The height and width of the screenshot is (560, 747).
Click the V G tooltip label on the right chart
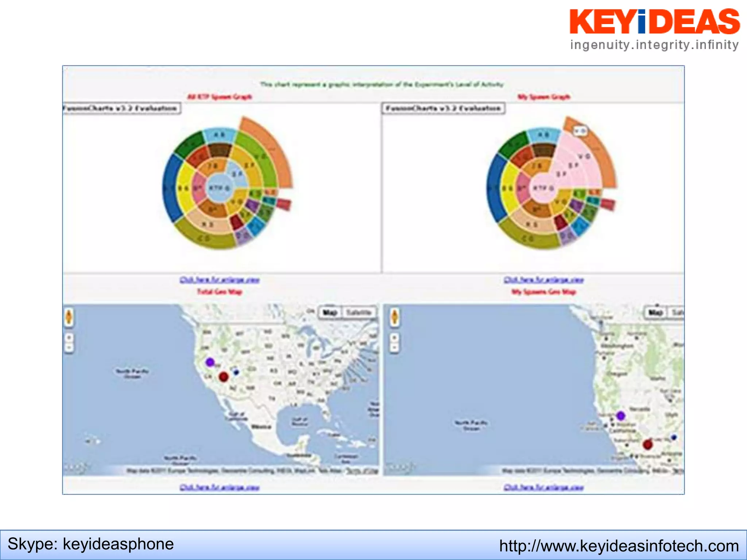click(x=581, y=131)
